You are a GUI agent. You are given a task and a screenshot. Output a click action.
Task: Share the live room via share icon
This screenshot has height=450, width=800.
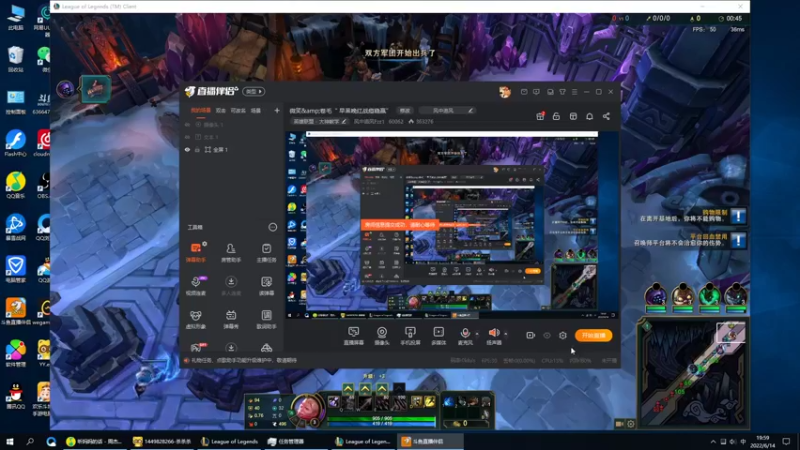click(606, 116)
